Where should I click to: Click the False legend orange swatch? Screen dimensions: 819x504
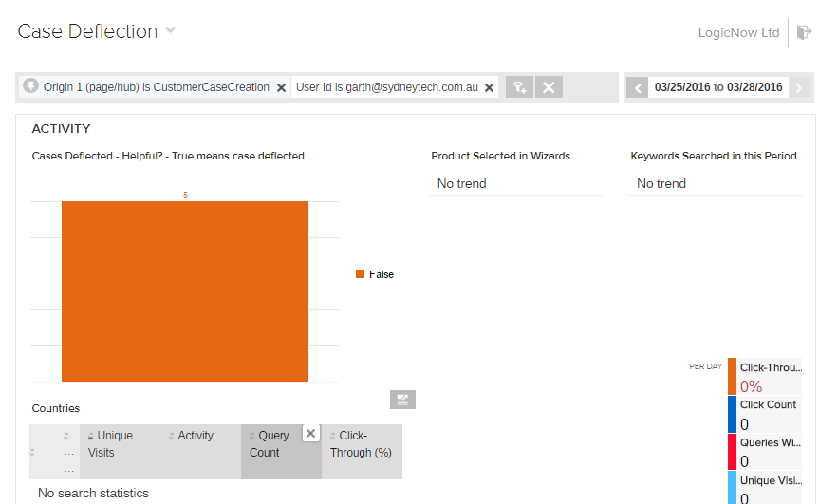tap(360, 273)
